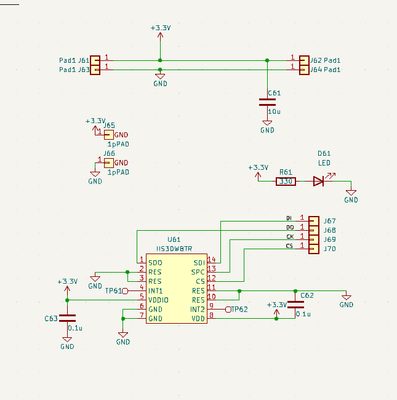Viewport: 397px width, 400px height.
Task: Click the 330 value on R61
Action: (x=286, y=182)
